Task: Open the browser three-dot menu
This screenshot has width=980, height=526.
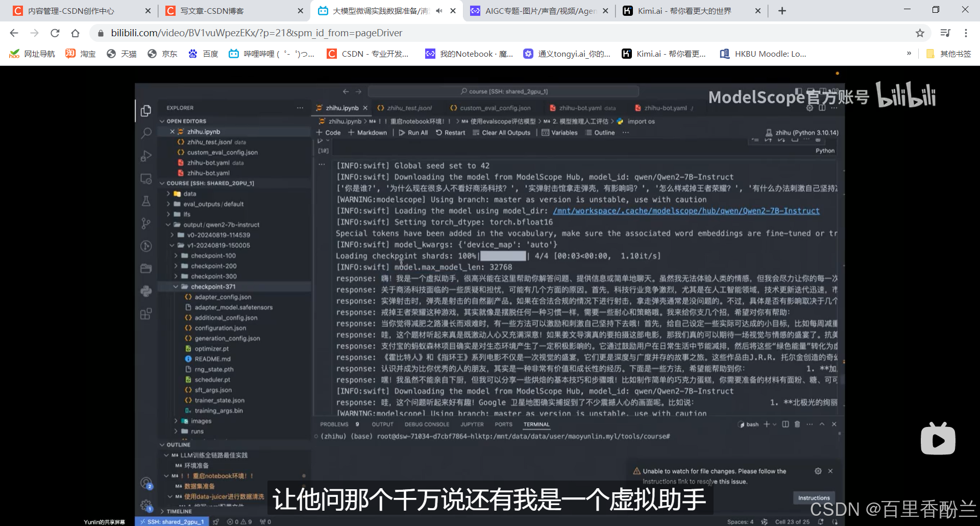Action: (966, 33)
